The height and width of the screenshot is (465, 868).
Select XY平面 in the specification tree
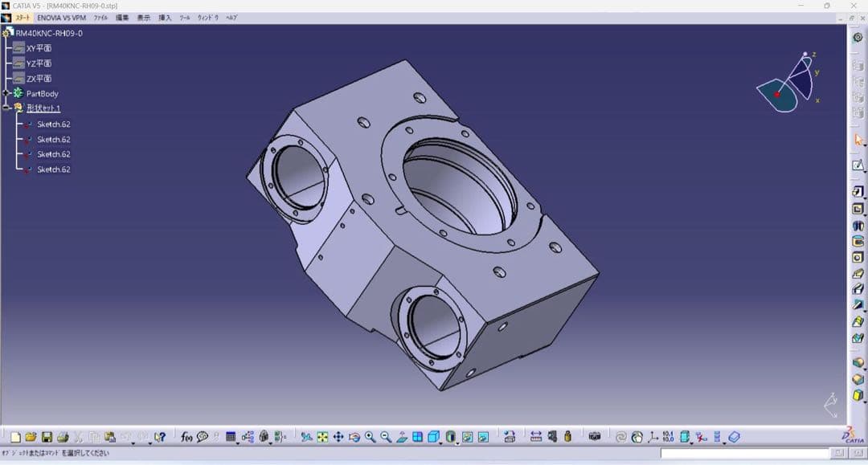(x=39, y=48)
